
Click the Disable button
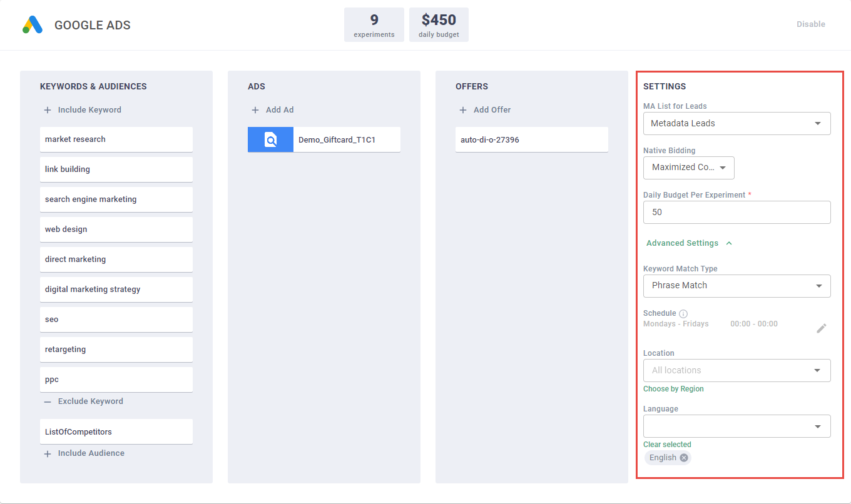click(810, 24)
